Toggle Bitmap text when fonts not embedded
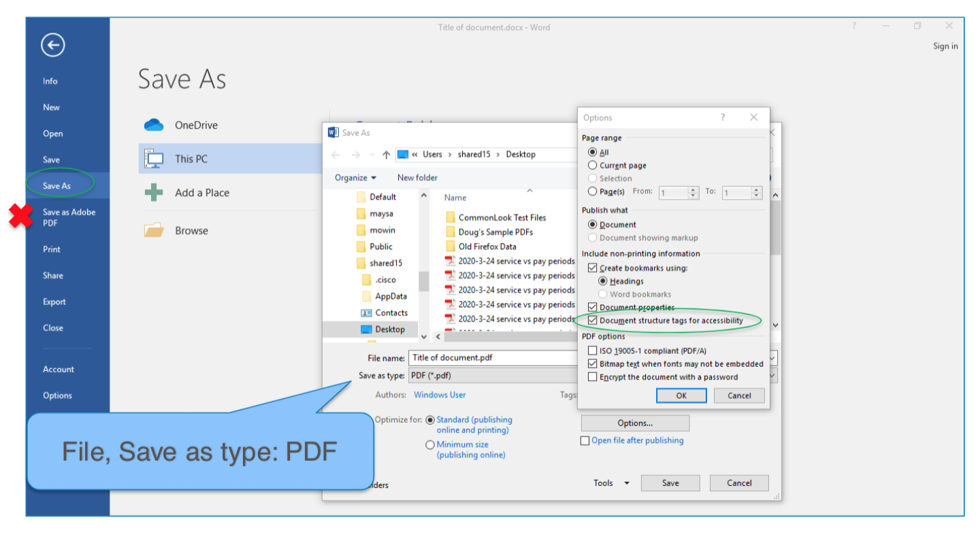 593,364
